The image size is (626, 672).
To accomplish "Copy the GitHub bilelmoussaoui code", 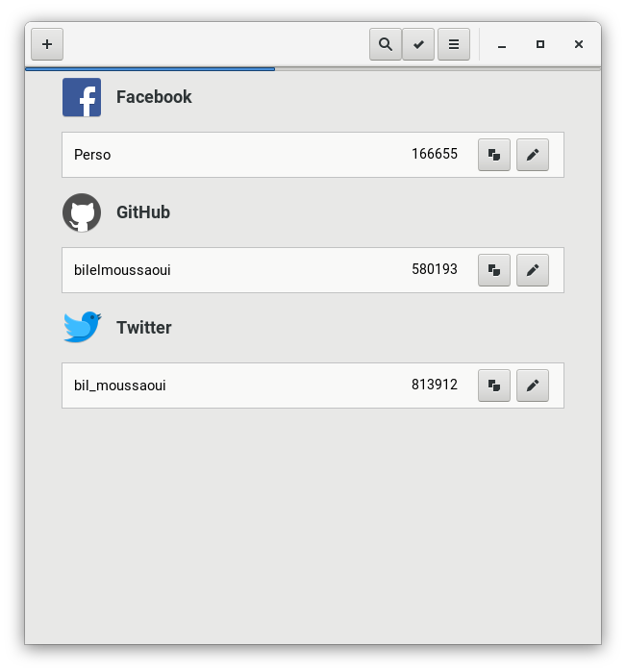I will tap(494, 270).
